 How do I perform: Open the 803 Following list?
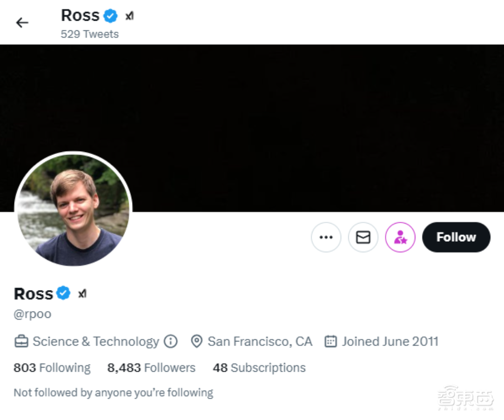pyautogui.click(x=52, y=368)
